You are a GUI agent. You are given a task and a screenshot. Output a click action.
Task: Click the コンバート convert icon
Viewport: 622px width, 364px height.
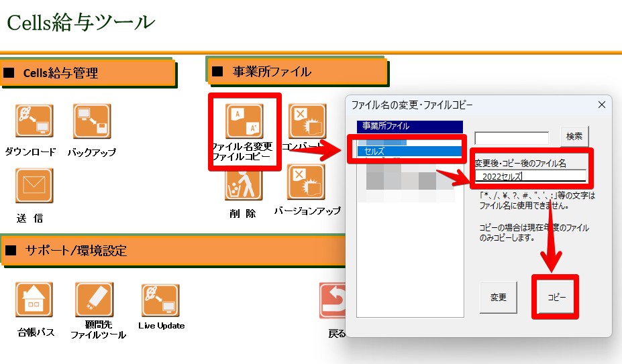pyautogui.click(x=307, y=122)
